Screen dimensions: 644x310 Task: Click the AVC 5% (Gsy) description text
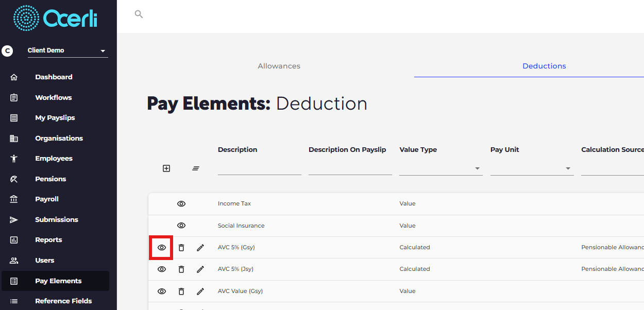(236, 248)
